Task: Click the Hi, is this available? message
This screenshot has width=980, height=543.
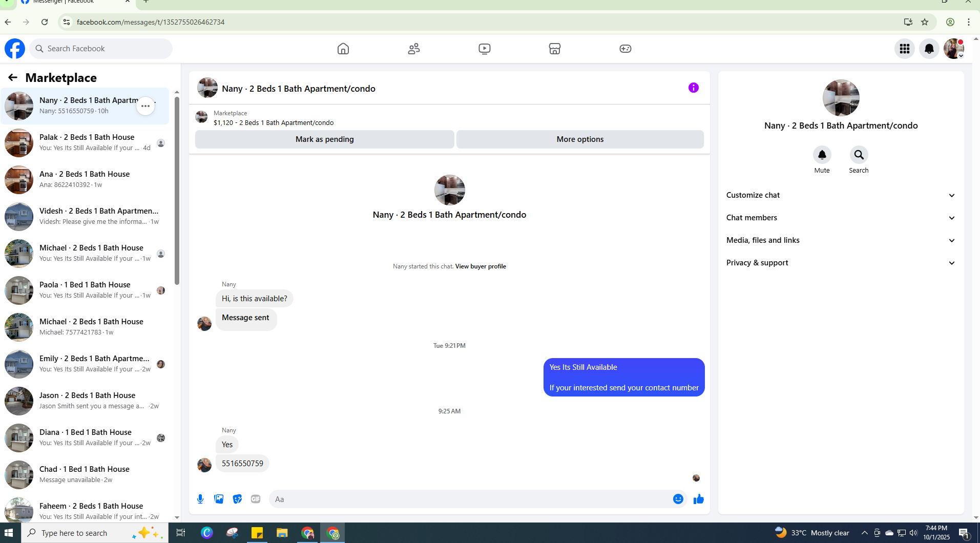Action: coord(255,299)
